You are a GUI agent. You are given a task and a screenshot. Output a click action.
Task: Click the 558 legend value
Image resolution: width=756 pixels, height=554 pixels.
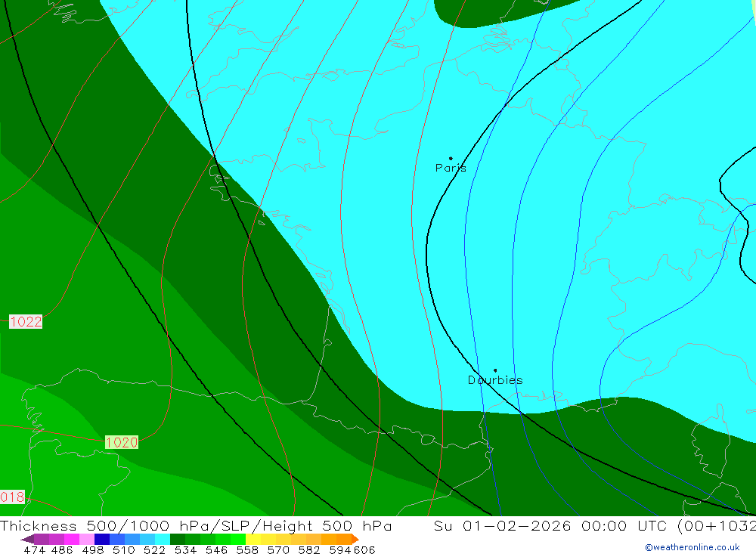[247, 549]
